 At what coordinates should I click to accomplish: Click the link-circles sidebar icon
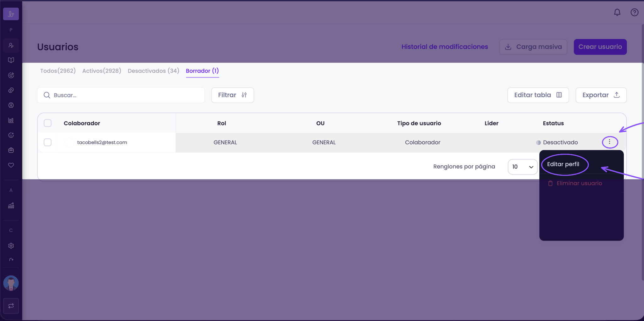[11, 90]
